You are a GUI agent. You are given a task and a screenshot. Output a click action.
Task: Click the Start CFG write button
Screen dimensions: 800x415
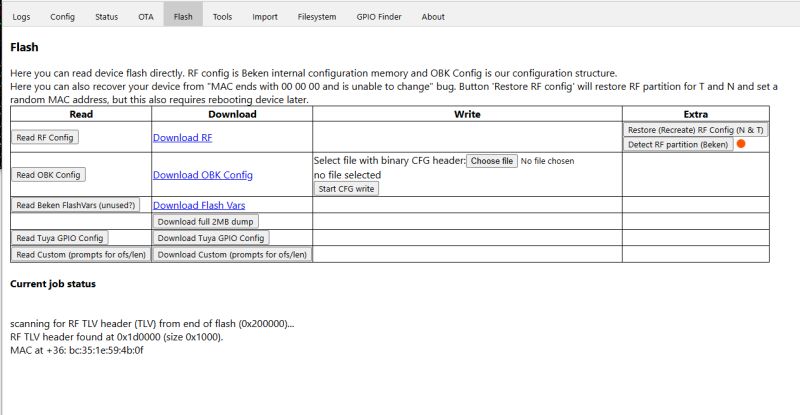[x=346, y=189]
